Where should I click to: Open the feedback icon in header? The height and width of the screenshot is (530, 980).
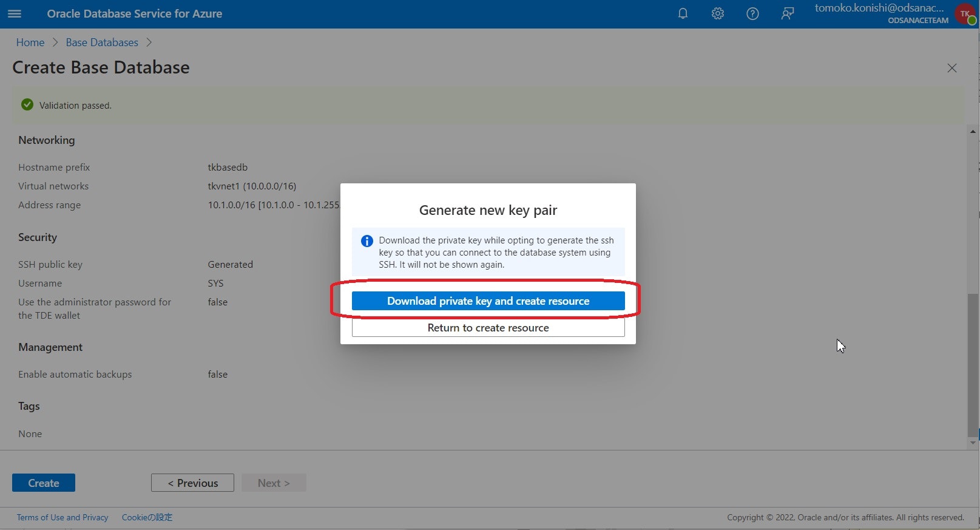788,13
